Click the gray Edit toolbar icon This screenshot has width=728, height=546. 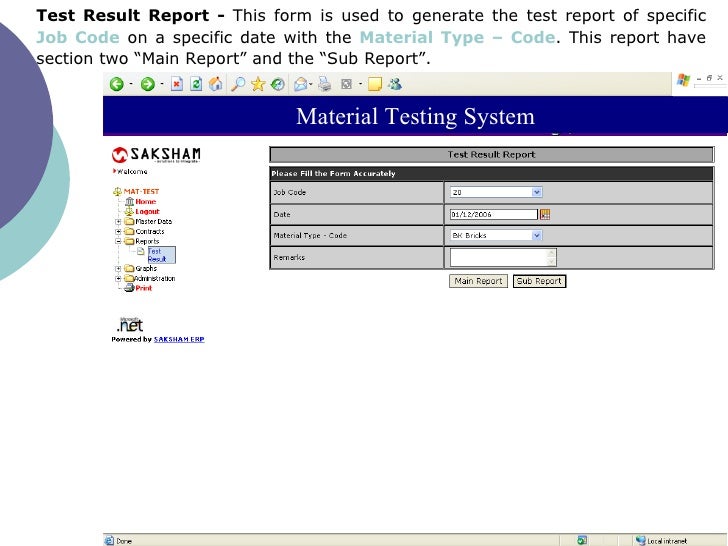346,84
